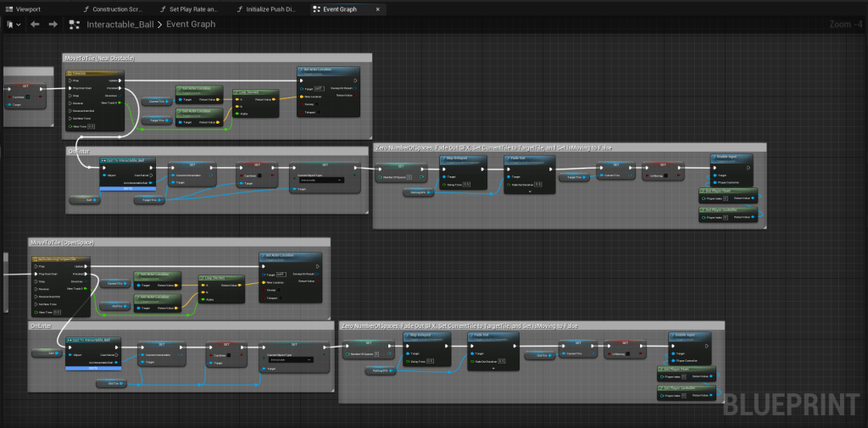The height and width of the screenshot is (428, 868).
Task: Click the graph icon beside Interactable_Ball
Action: pos(75,25)
